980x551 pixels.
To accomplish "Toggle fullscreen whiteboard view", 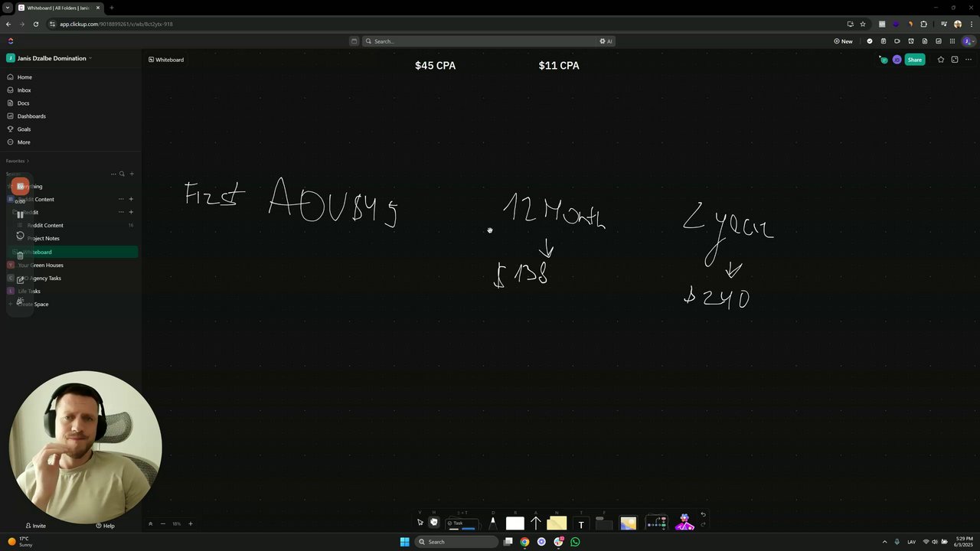I will coord(955,60).
